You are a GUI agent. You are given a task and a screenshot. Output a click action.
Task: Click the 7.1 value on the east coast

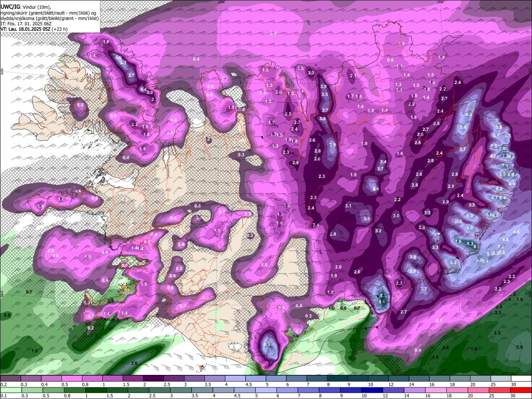coord(505,166)
